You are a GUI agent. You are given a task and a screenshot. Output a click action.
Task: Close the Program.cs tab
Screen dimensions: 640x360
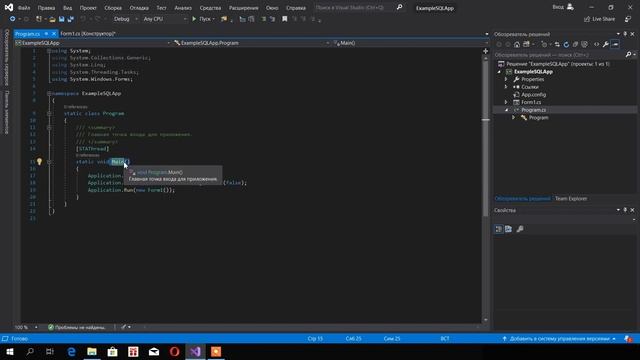coord(53,34)
